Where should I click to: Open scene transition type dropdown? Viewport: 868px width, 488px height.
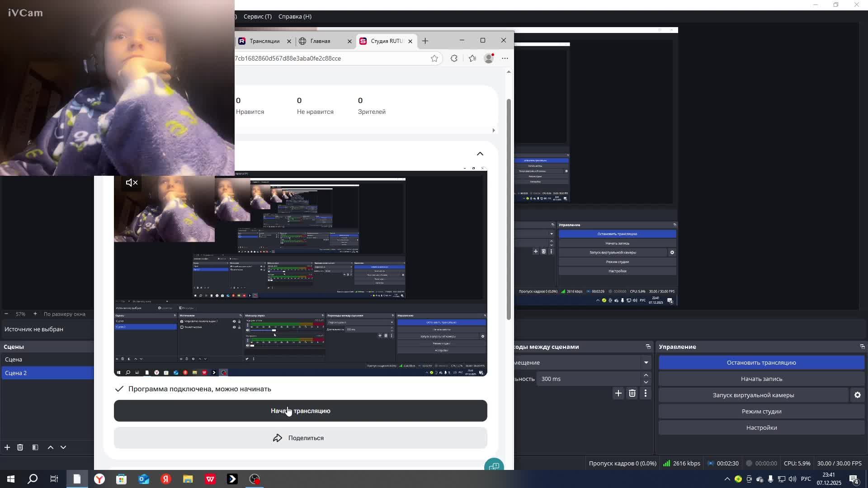point(646,362)
